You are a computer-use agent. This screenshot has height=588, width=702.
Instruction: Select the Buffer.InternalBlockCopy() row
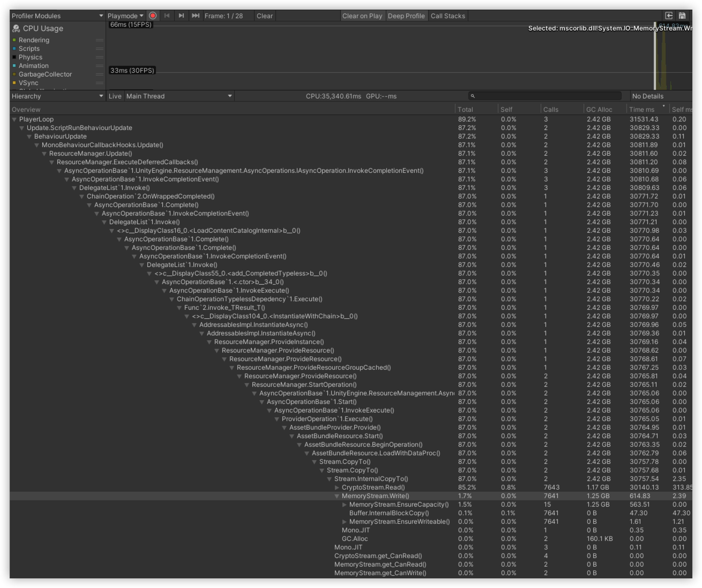point(351,513)
